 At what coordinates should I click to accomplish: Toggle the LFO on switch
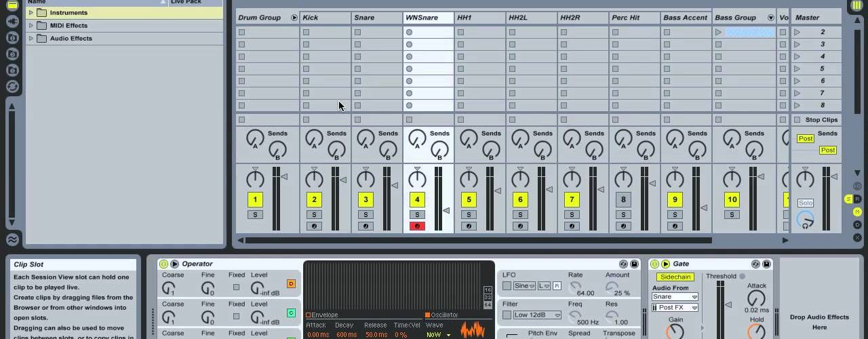[x=507, y=286]
